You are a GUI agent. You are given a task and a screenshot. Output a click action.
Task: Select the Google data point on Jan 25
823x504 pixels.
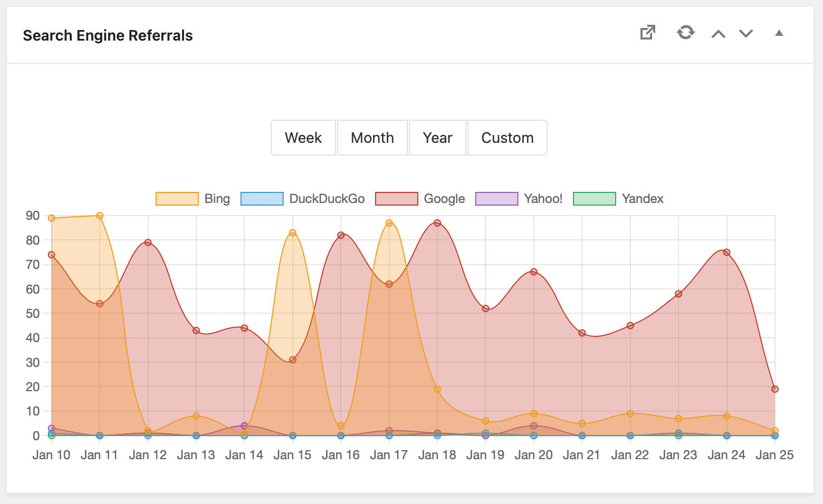(774, 389)
